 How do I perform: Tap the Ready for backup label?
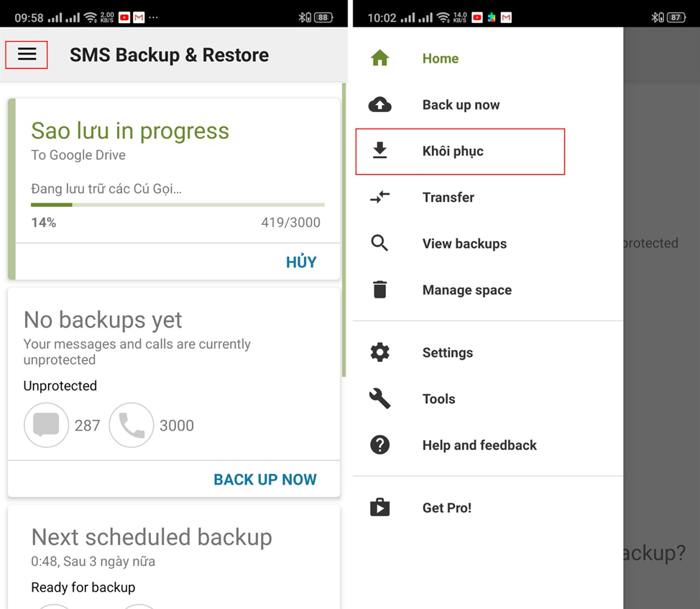(x=83, y=587)
